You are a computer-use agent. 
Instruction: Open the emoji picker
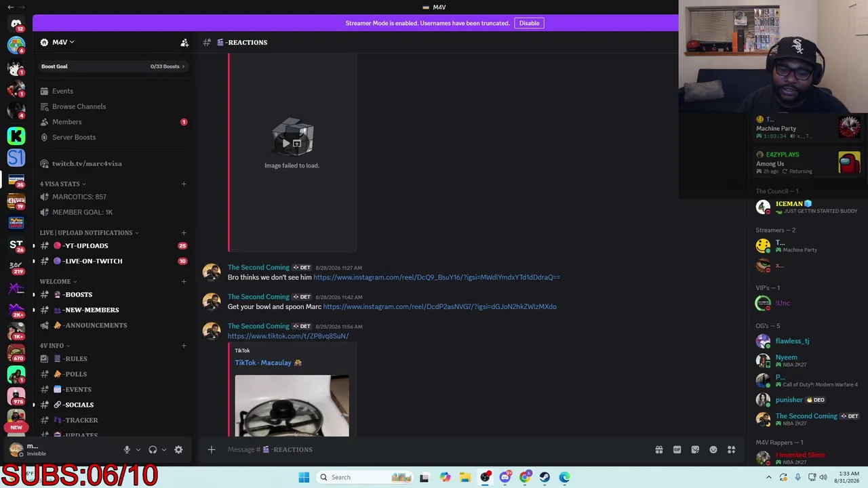pos(713,449)
